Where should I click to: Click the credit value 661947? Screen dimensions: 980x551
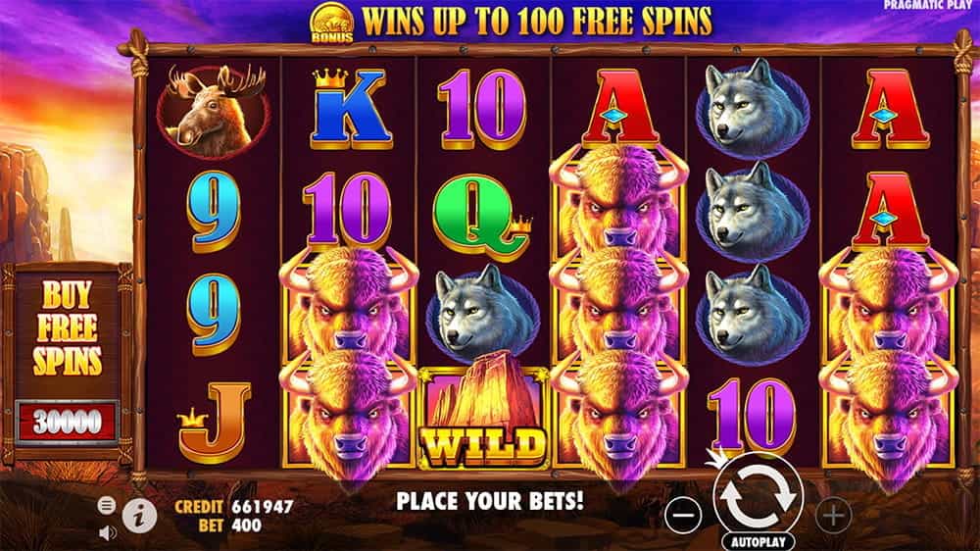pos(263,507)
